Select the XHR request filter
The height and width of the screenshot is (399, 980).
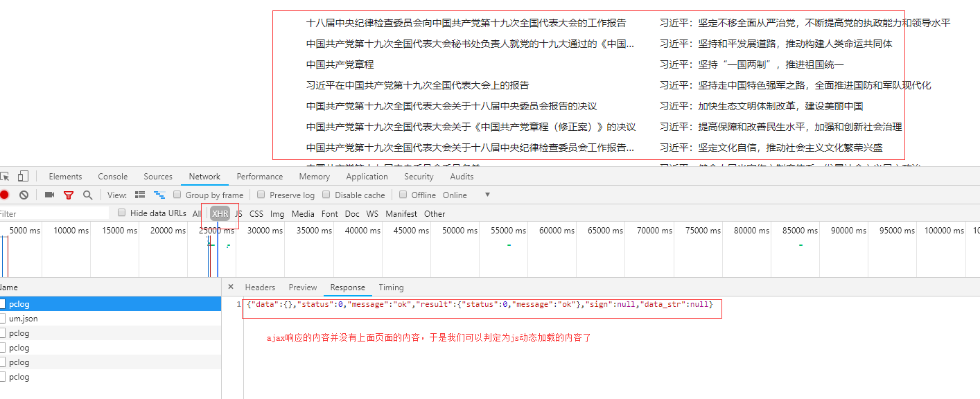(220, 214)
